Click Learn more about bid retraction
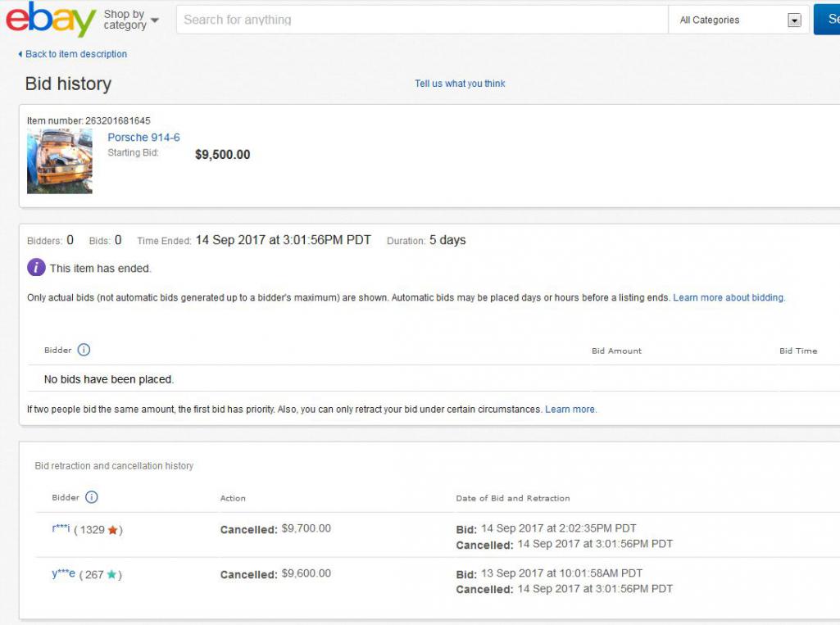The height and width of the screenshot is (625, 840). point(570,410)
